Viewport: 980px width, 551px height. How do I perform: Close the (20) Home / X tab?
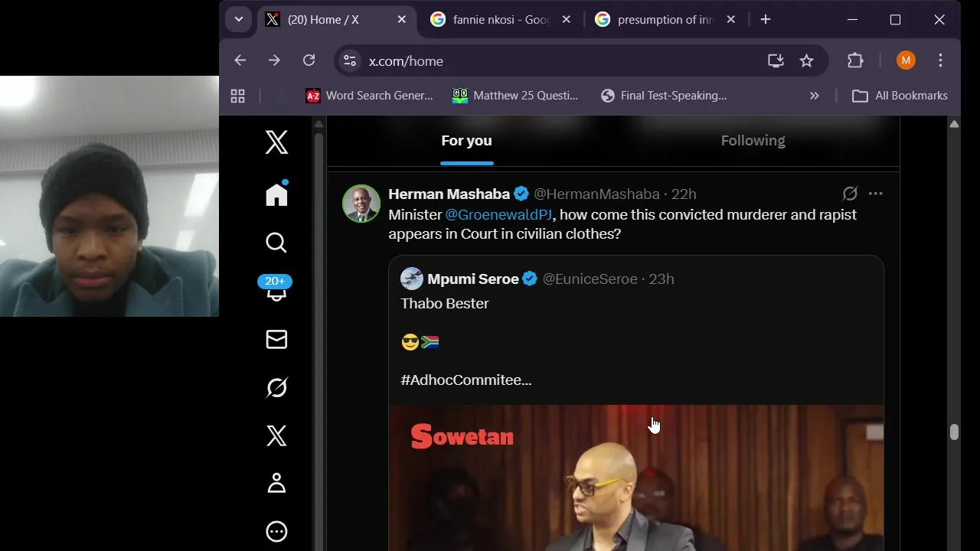click(x=402, y=20)
